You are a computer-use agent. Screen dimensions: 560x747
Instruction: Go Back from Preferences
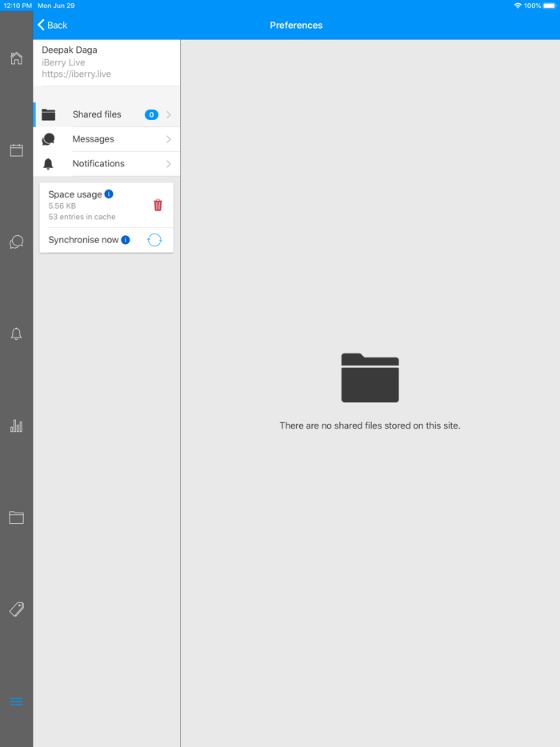click(53, 26)
